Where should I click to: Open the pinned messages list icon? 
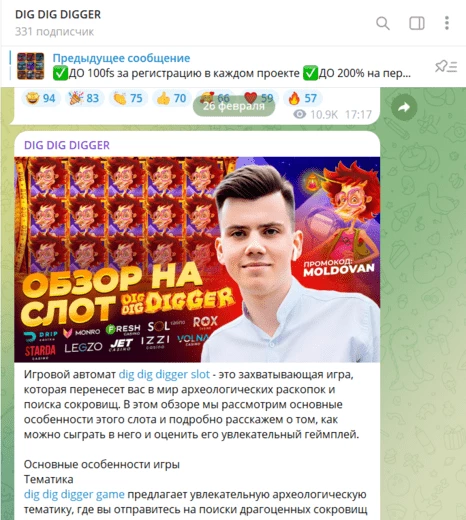click(x=446, y=66)
